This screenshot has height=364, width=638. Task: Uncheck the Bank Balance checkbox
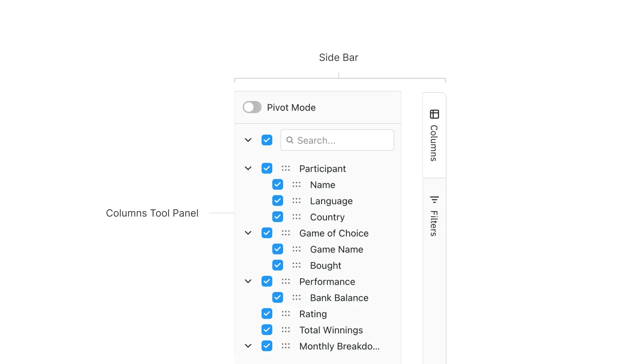coord(278,297)
